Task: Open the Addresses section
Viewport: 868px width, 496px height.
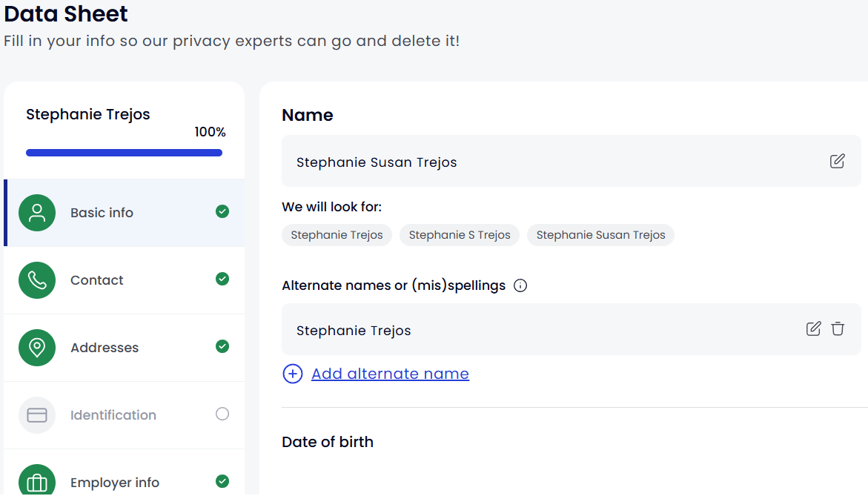Action: coord(105,348)
